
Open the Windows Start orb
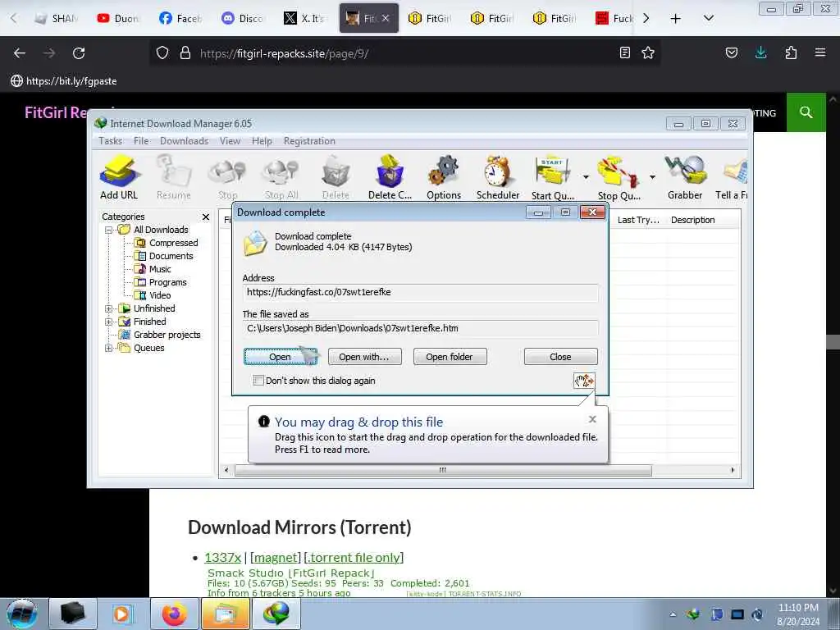pyautogui.click(x=22, y=614)
